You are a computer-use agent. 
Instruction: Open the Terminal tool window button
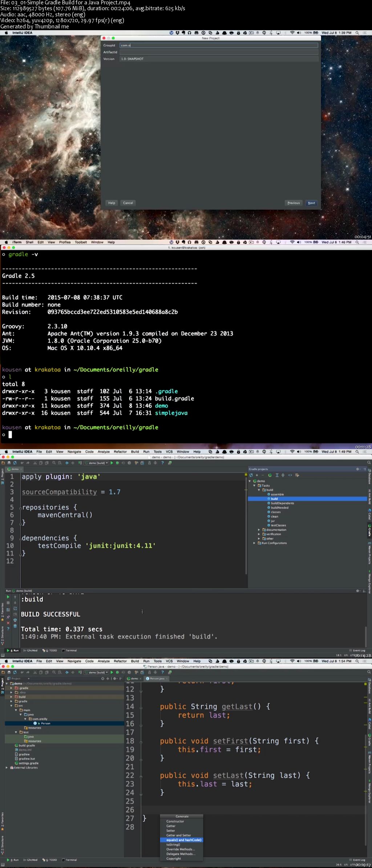pos(69,651)
